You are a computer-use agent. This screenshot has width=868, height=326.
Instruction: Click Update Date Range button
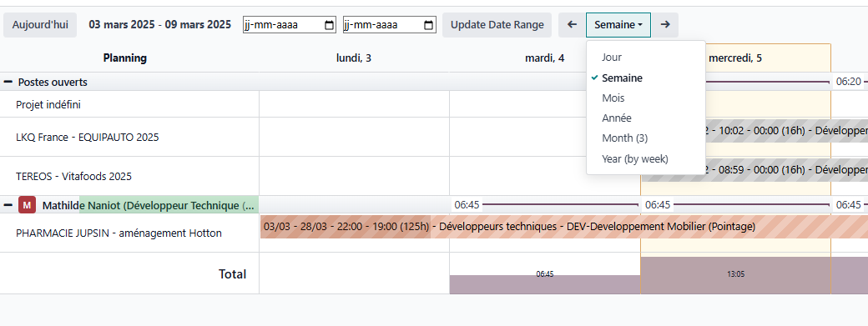(497, 25)
